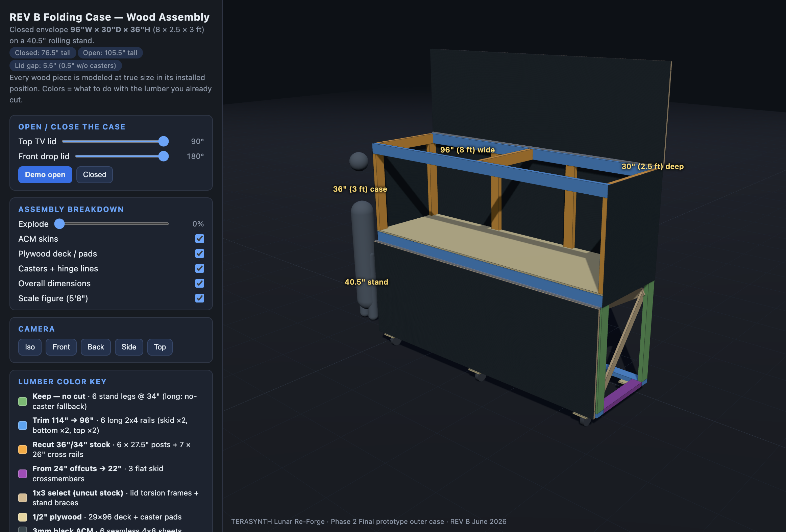Uncheck the ACM skins checkbox
786x532 pixels.
point(200,239)
